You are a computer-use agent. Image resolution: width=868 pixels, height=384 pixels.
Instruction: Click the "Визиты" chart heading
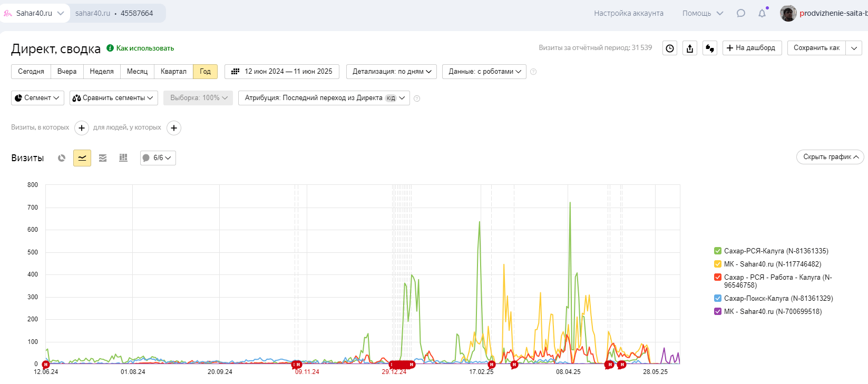[x=27, y=158]
